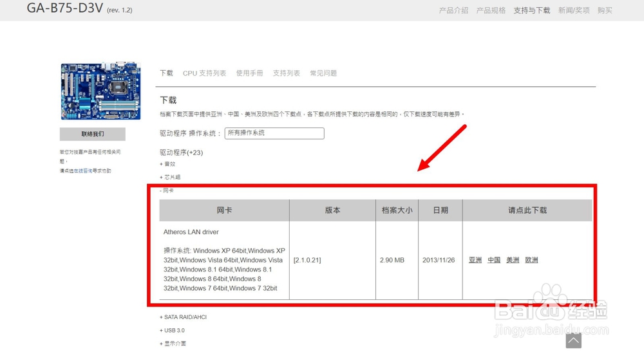Switch to the 下载 tab
The width and height of the screenshot is (644, 352).
pyautogui.click(x=166, y=73)
